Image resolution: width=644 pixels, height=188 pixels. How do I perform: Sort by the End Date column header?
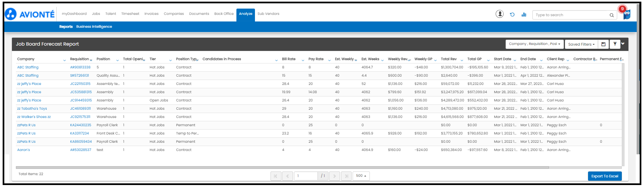coord(528,59)
